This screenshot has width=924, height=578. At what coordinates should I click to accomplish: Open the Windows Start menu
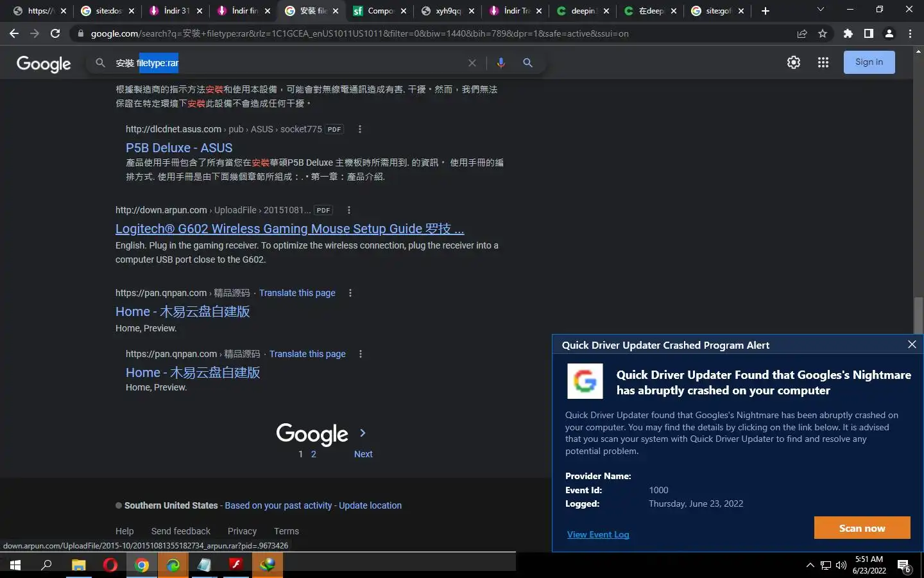(x=15, y=565)
